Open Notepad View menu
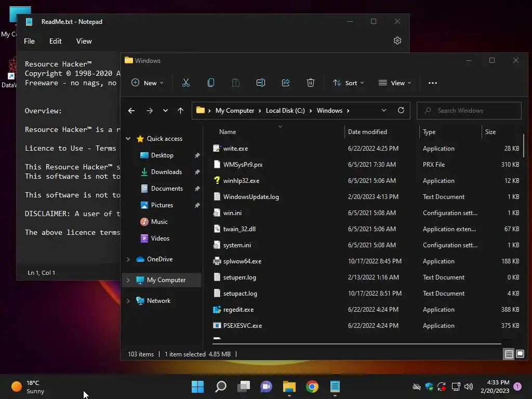The width and height of the screenshot is (532, 399). pos(84,41)
